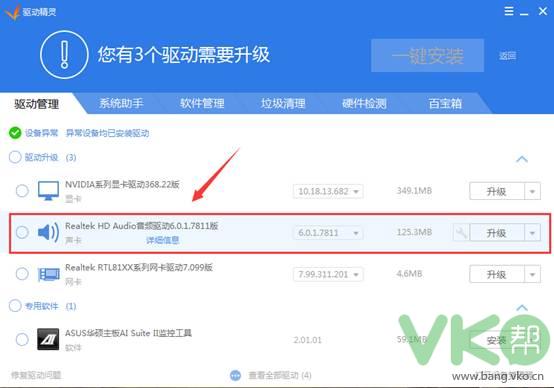Select the 专用软件 (1) group radio

click(x=15, y=306)
